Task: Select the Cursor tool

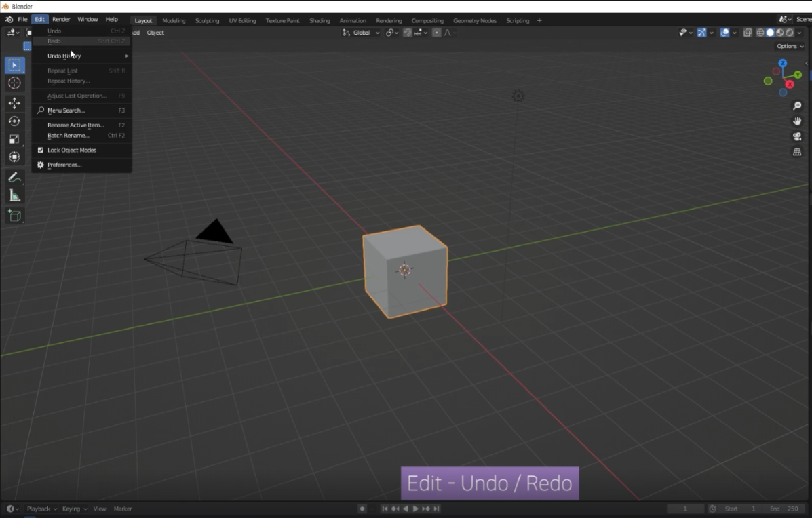Action: click(14, 83)
